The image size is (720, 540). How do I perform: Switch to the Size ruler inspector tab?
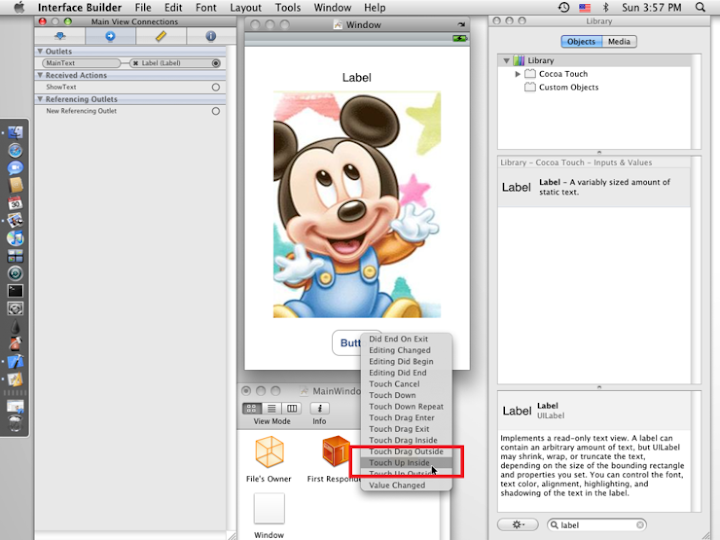(160, 36)
